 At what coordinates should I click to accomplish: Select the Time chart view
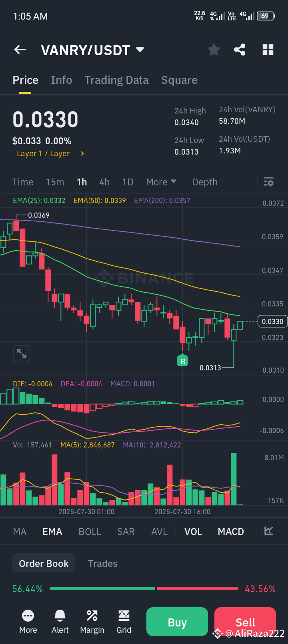pos(23,182)
